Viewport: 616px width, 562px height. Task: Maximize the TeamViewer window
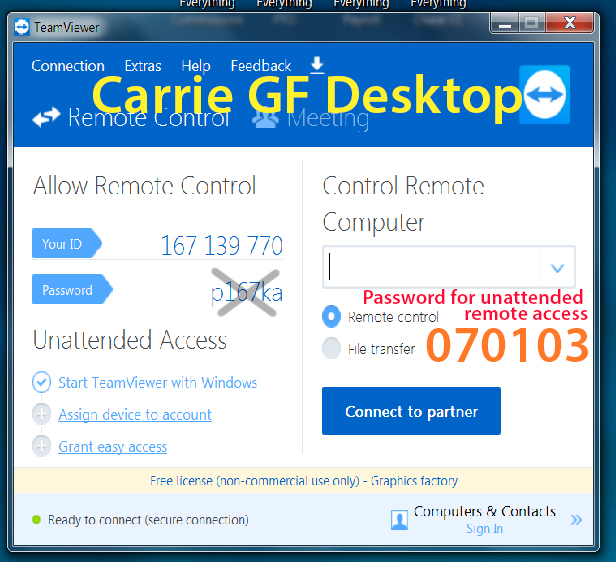(532, 23)
